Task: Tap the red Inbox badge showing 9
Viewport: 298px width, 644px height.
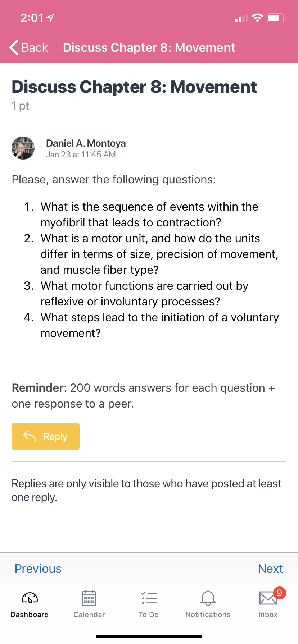Action: click(x=280, y=593)
